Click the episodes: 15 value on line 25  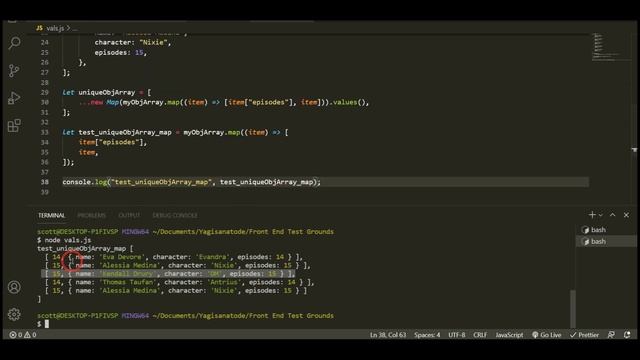[x=120, y=53]
